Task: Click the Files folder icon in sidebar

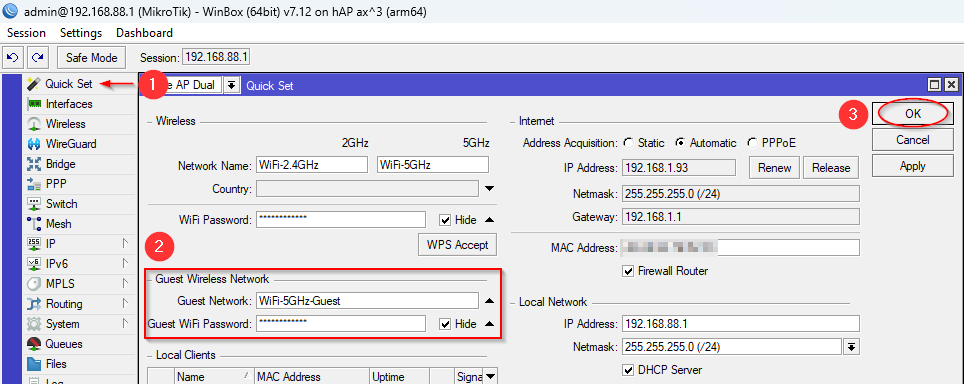Action: tap(34, 364)
